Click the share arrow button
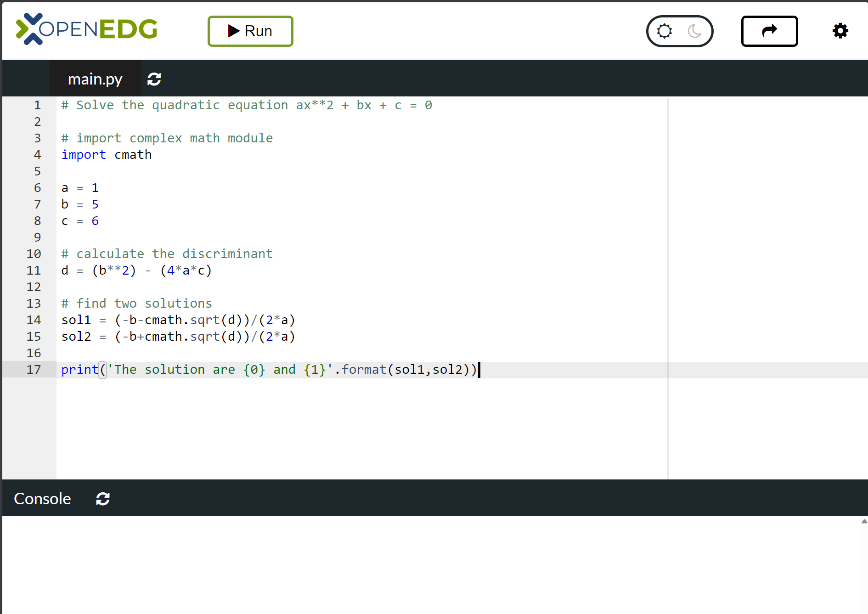Image resolution: width=868 pixels, height=614 pixels. point(769,31)
